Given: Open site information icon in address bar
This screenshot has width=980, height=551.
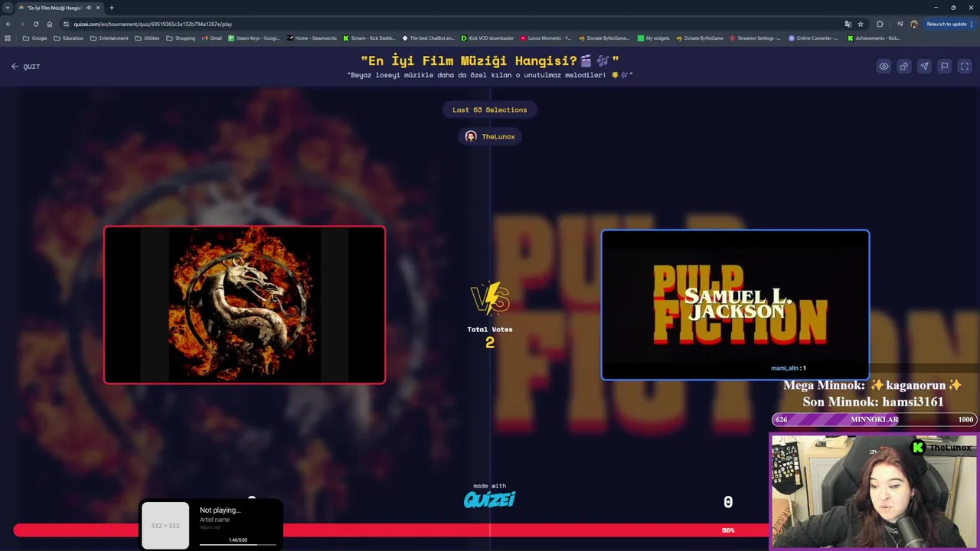Looking at the screenshot, I should pos(66,24).
